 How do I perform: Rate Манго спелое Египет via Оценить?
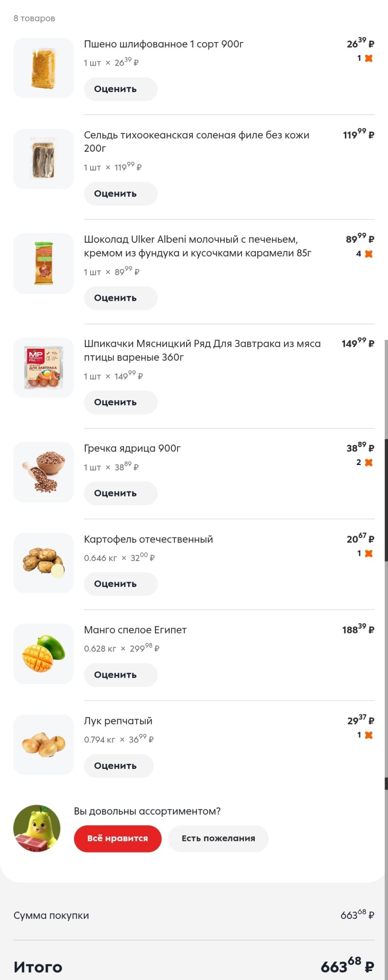tap(121, 675)
